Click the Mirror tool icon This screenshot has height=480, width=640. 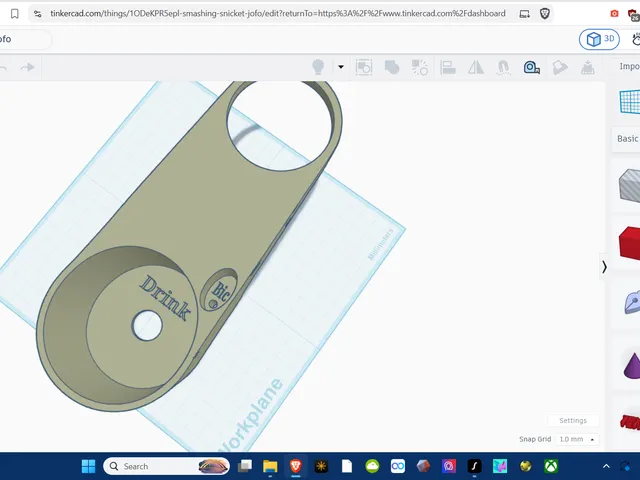[476, 67]
